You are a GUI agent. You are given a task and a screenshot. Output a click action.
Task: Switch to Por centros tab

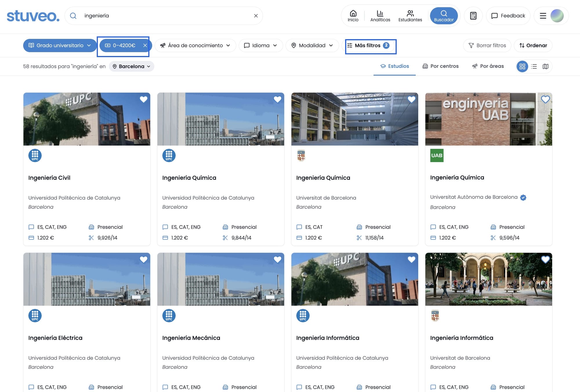441,66
